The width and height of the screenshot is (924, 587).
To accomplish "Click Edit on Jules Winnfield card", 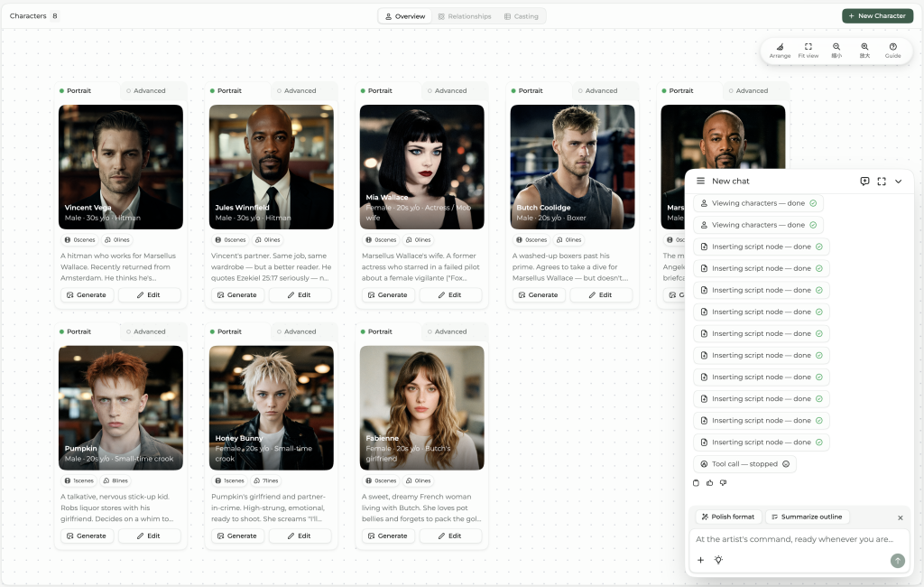I will (300, 295).
